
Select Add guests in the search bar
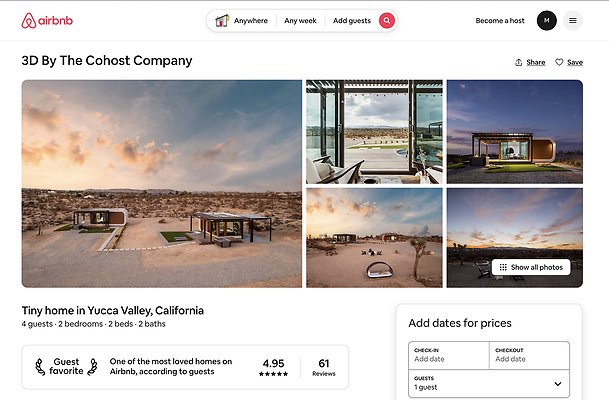(x=351, y=21)
